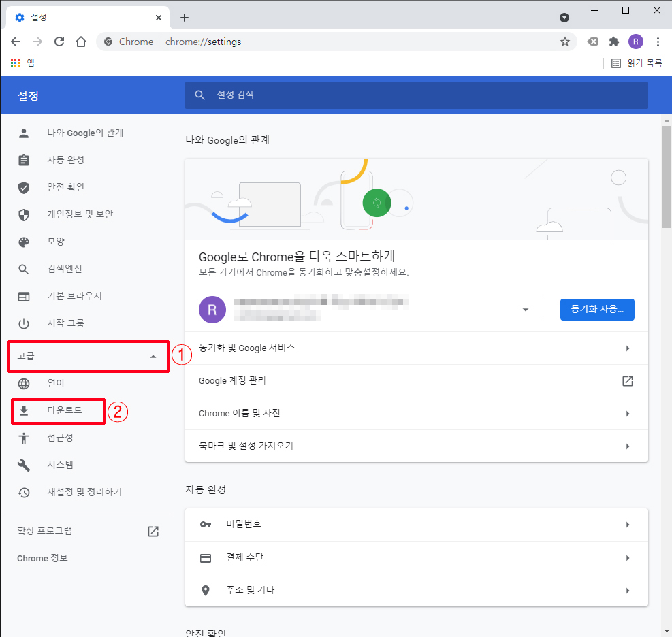Click the large purple R account avatar
The width and height of the screenshot is (672, 637).
(x=212, y=310)
